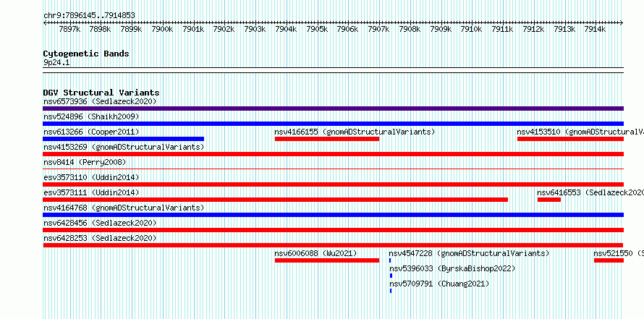Click ruler position 7913k

coord(564,29)
